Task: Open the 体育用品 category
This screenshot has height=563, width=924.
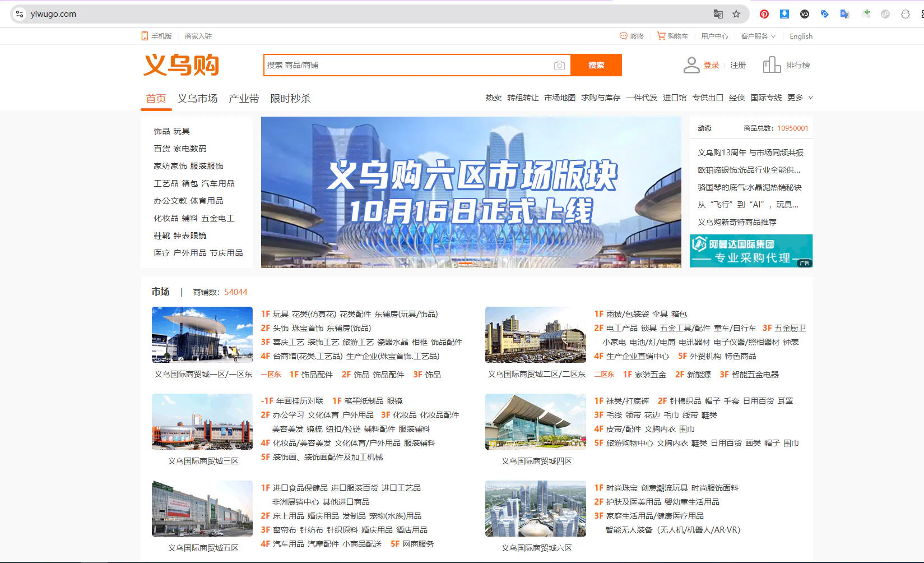Action: [x=207, y=201]
